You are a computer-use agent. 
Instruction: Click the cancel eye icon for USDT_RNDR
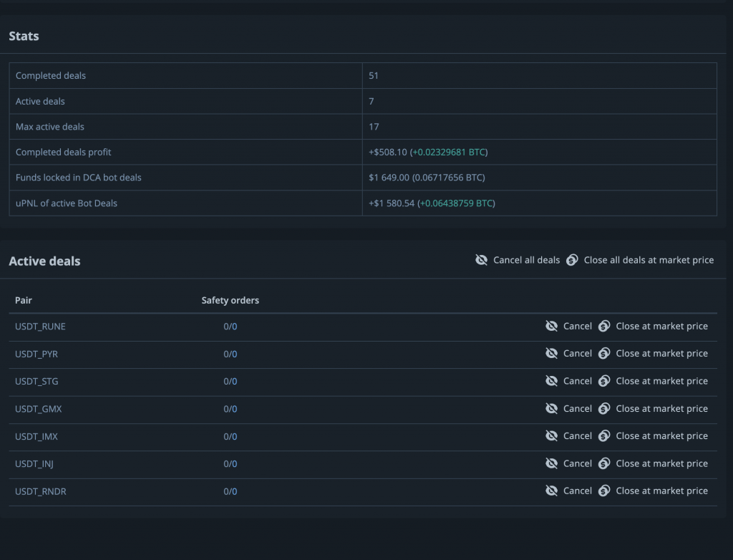tap(551, 491)
